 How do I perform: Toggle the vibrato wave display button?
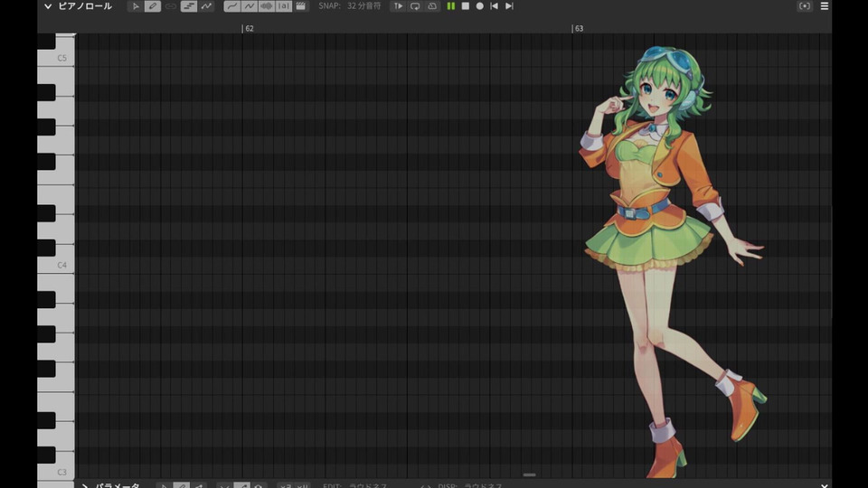click(249, 6)
